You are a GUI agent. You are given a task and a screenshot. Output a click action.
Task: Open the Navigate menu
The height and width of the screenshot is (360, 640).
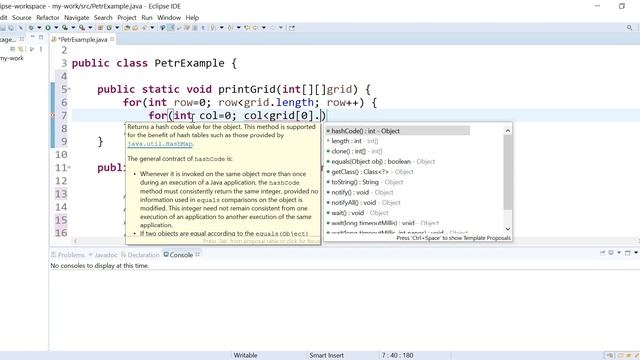click(76, 18)
